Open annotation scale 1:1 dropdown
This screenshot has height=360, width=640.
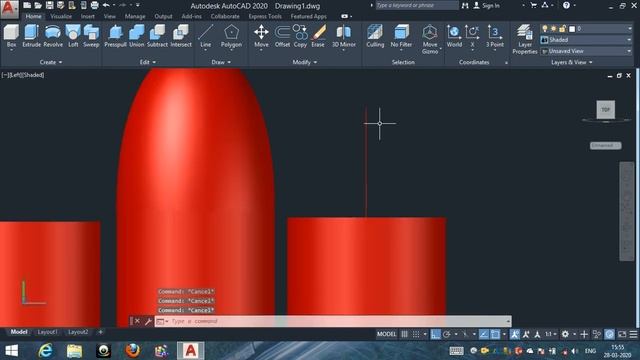551,334
